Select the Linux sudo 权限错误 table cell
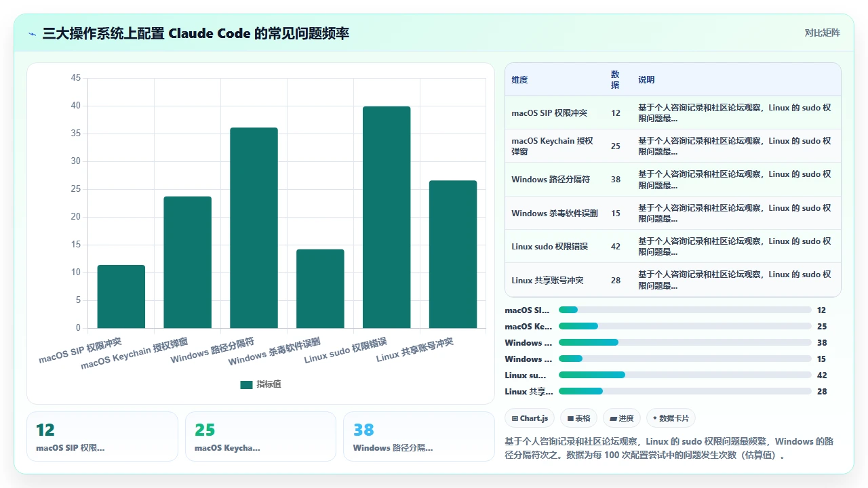This screenshot has height=488, width=868. pos(549,246)
